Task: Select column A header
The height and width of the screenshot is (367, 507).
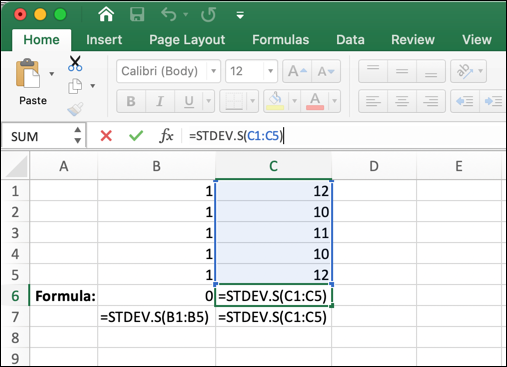Action: point(64,166)
